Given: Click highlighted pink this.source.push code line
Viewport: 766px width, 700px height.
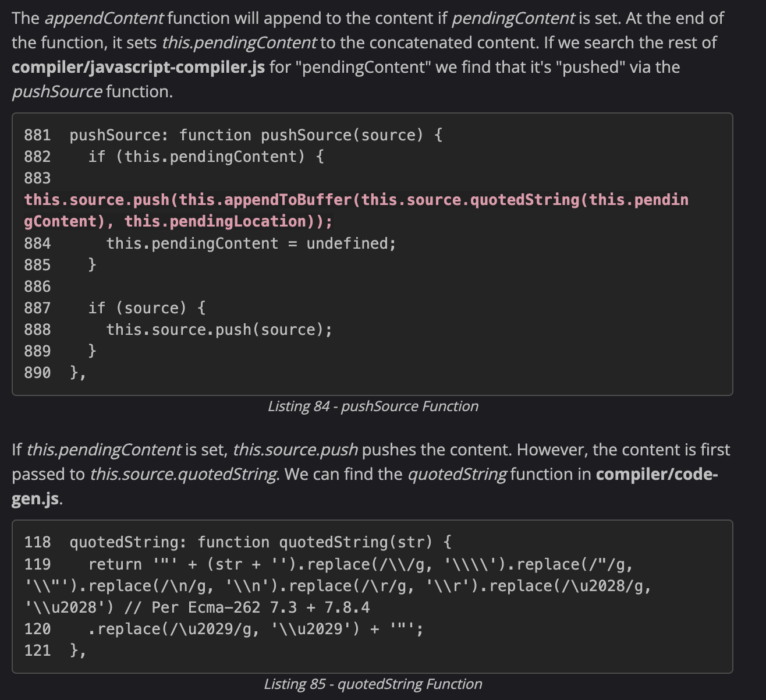Looking at the screenshot, I should pos(356,210).
